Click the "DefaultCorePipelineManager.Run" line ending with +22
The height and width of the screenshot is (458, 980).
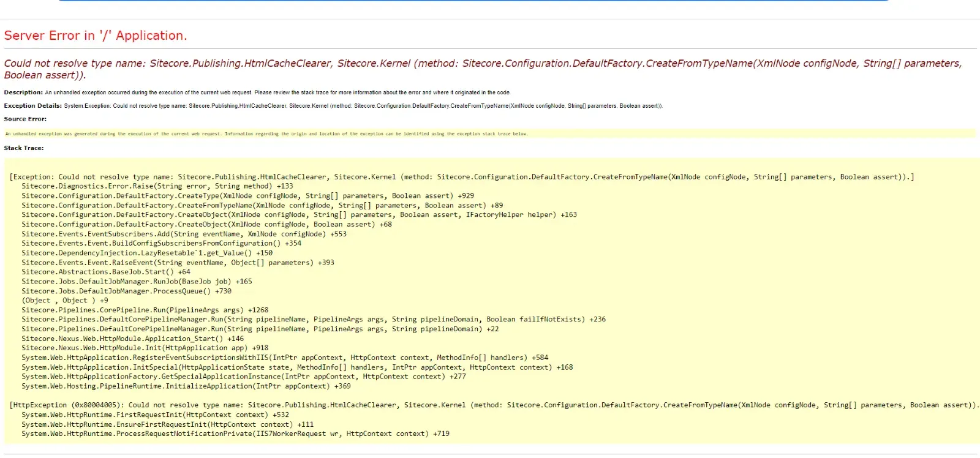point(260,329)
